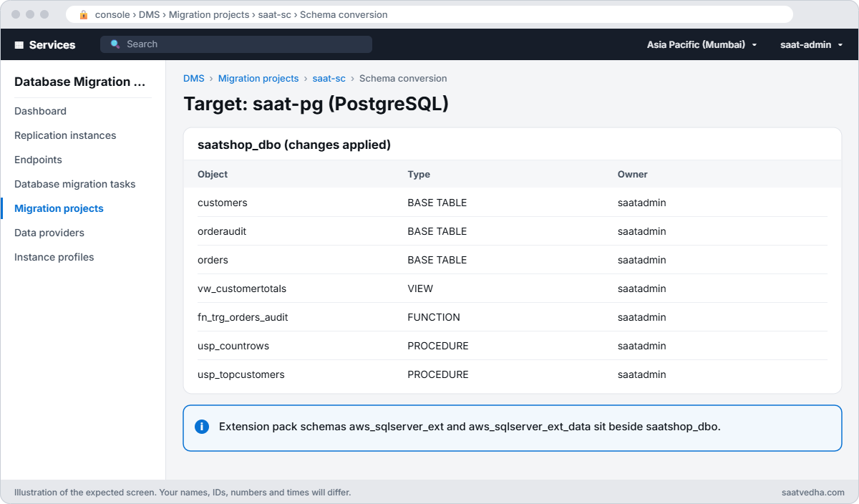859x504 pixels.
Task: Select the customers table row
Action: 513,203
